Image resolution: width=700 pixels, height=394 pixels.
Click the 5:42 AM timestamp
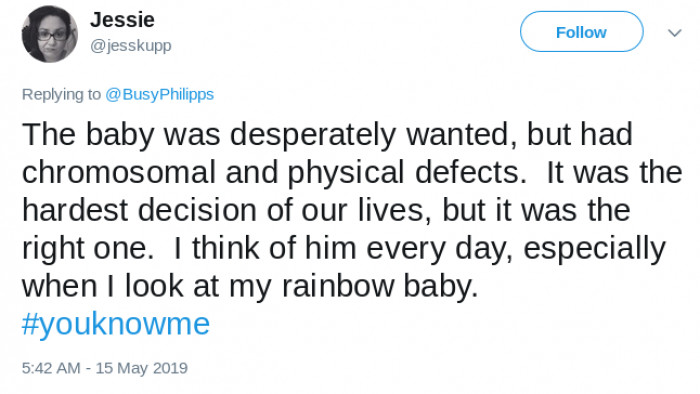(x=51, y=368)
